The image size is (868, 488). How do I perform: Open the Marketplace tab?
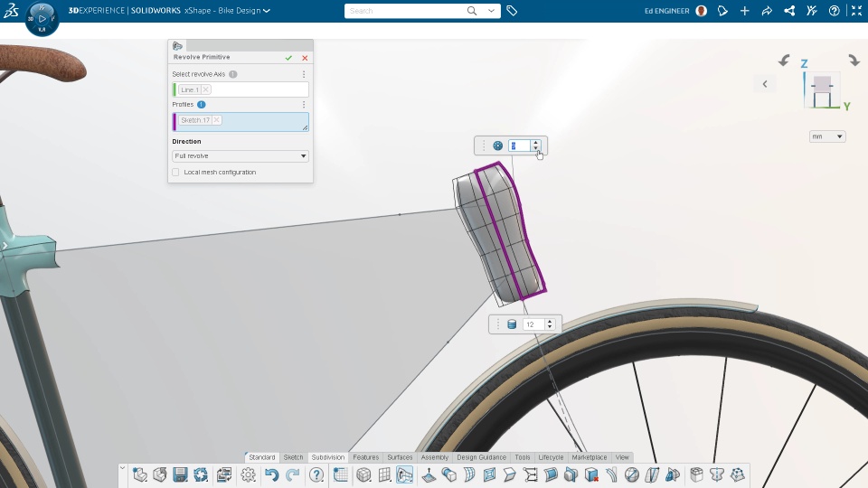[x=590, y=457]
